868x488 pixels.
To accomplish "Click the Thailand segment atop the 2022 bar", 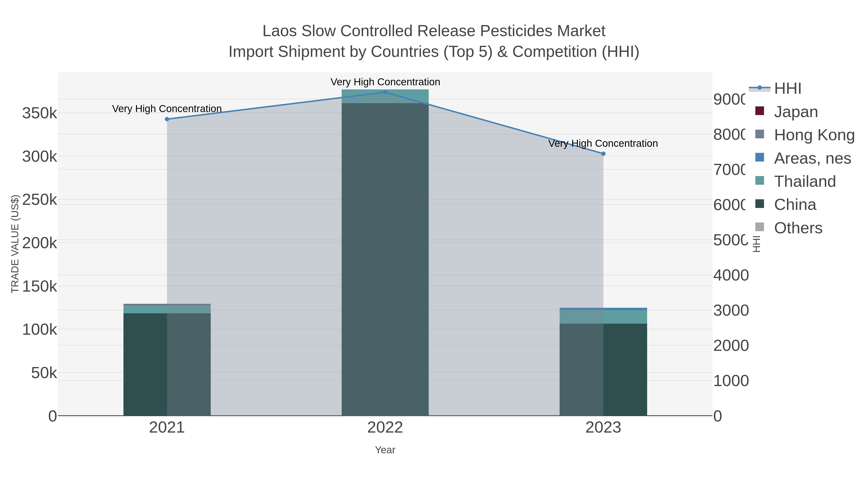I will [385, 96].
